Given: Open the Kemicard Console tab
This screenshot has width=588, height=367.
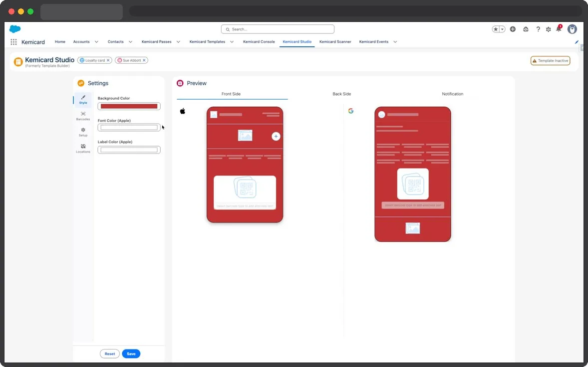Looking at the screenshot, I should [259, 41].
